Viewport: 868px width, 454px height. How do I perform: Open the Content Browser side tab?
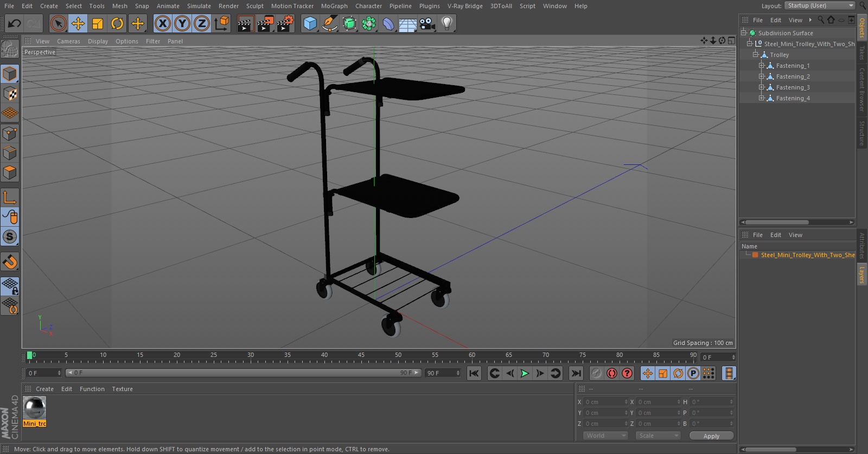[x=861, y=89]
